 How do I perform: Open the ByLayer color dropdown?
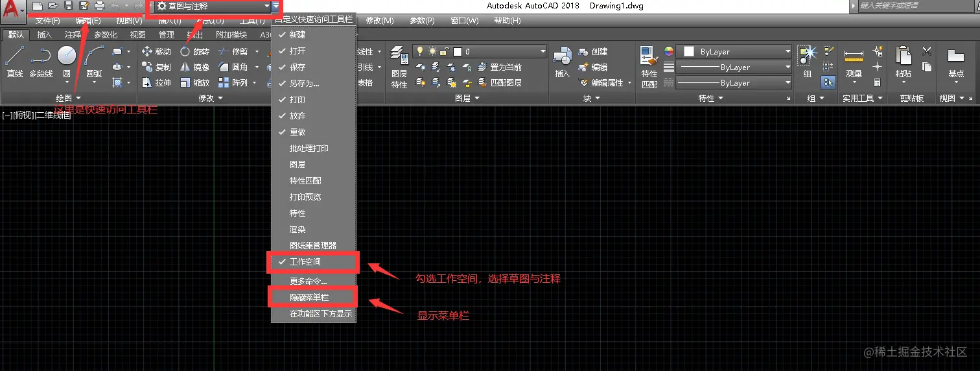[x=734, y=51]
